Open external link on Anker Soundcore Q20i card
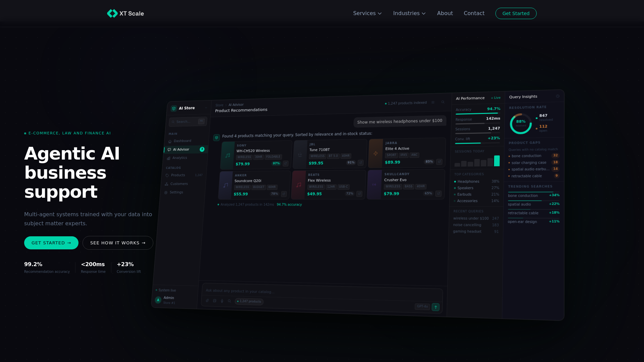The image size is (644, 362). coord(284,194)
